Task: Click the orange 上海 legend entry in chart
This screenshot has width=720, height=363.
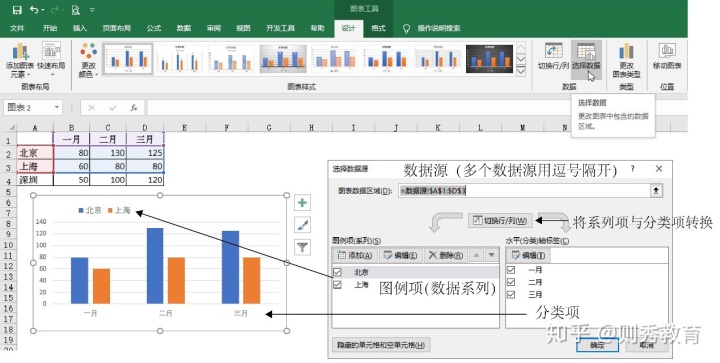Action: tap(119, 211)
